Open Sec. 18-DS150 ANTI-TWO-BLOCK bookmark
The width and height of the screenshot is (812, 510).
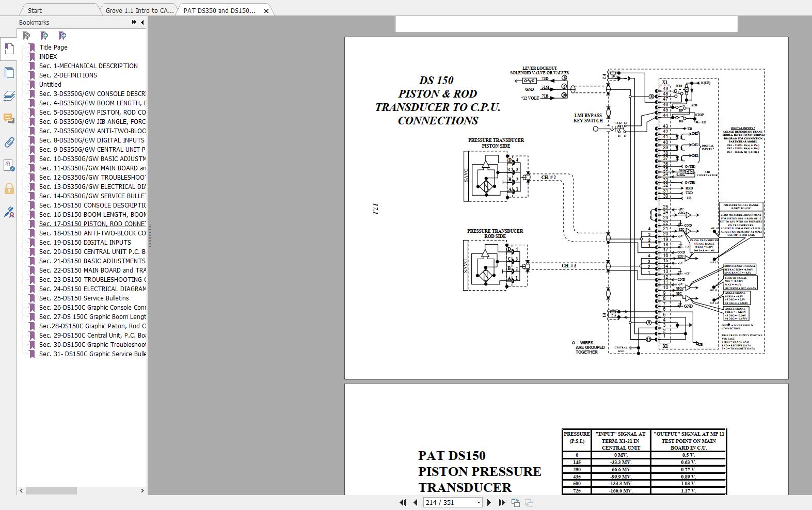92,233
